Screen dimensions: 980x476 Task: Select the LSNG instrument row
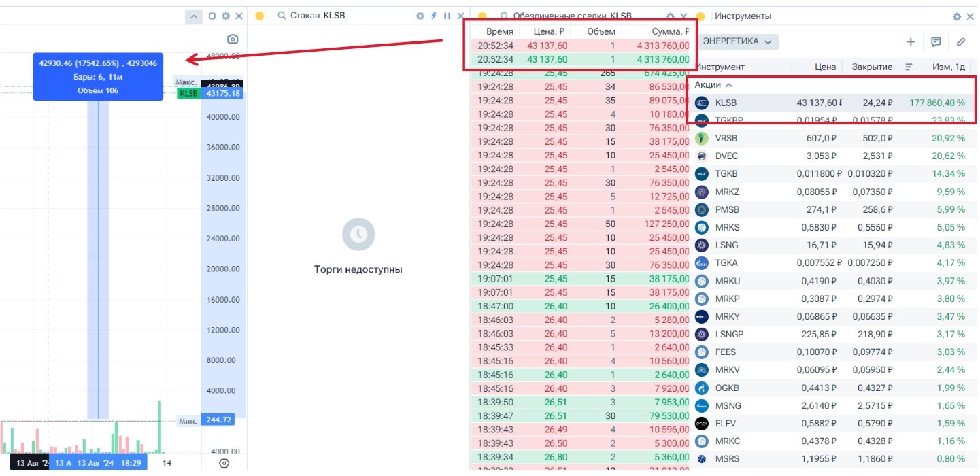833,245
